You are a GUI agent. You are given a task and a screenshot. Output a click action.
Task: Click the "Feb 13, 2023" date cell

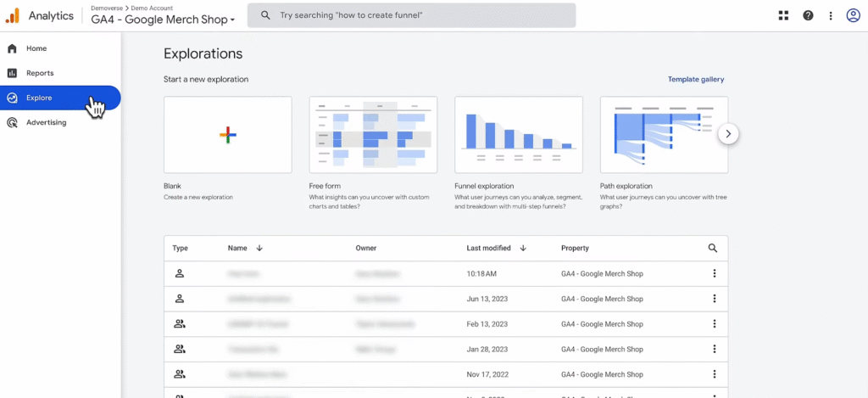click(x=487, y=324)
